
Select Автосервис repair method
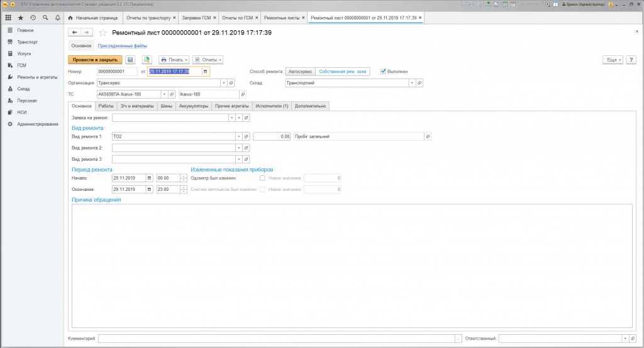click(300, 72)
